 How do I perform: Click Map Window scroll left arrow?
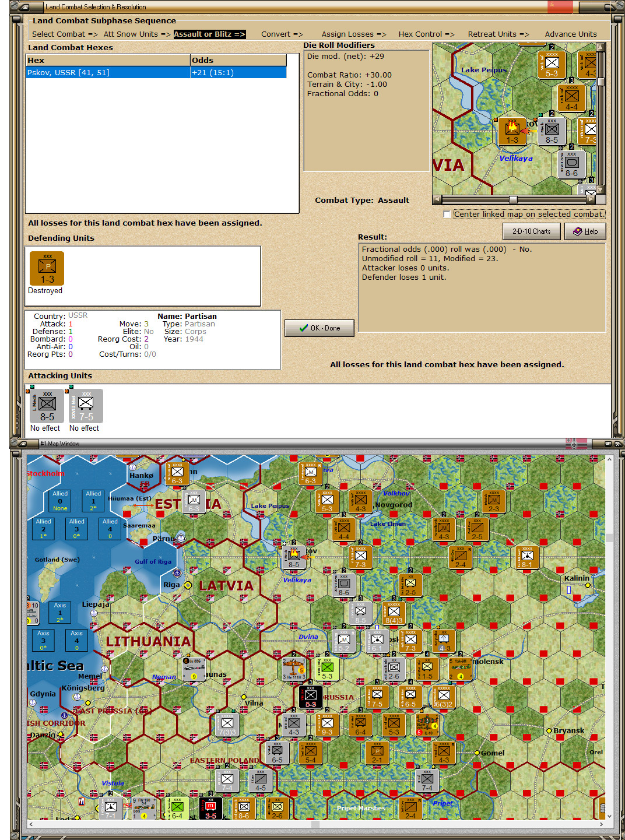pyautogui.click(x=31, y=824)
